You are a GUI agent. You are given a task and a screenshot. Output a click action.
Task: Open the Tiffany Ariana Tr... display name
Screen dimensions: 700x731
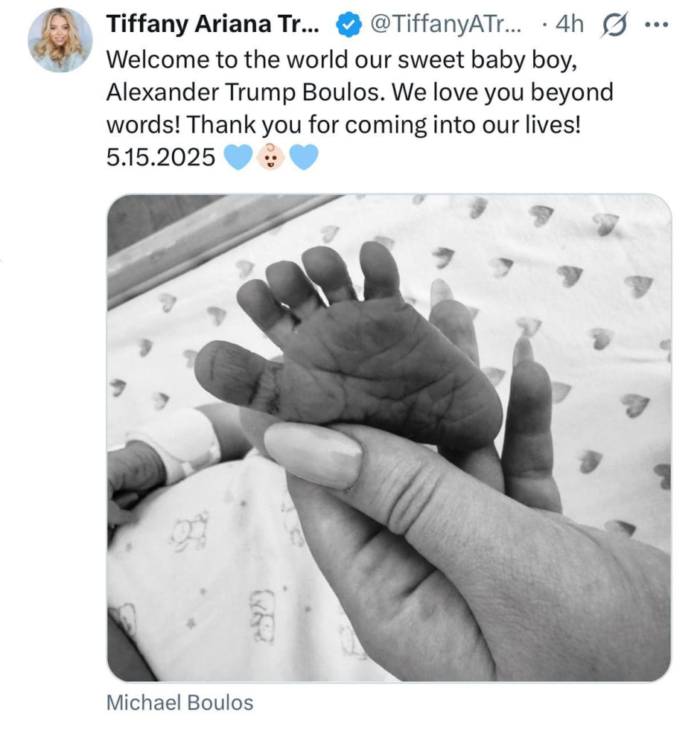click(212, 25)
